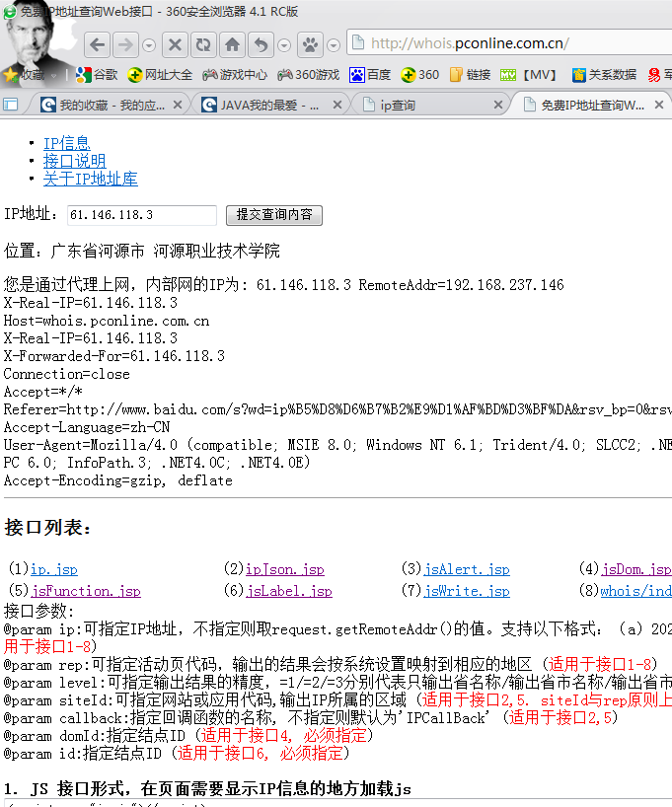Open the 关于IP地址库 link

click(x=91, y=179)
